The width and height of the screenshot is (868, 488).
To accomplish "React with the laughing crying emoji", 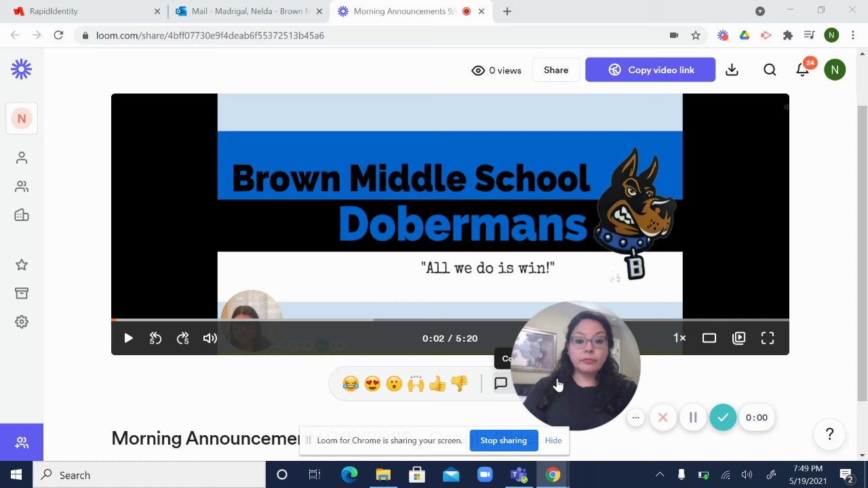I will (351, 384).
